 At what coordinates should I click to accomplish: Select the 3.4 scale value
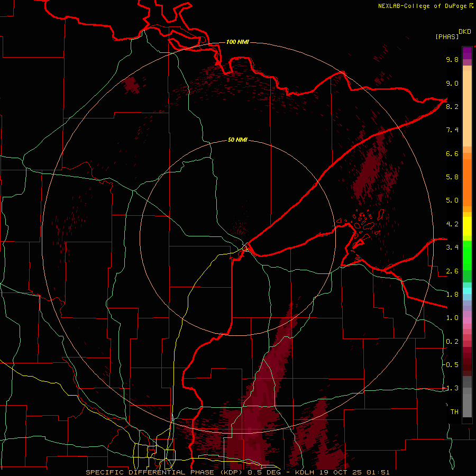coord(452,248)
